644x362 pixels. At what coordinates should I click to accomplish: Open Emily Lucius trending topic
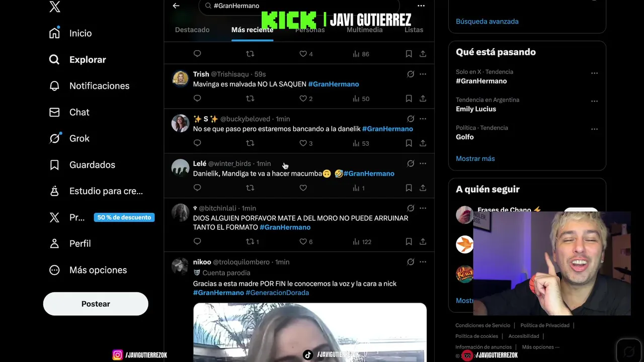coord(476,109)
